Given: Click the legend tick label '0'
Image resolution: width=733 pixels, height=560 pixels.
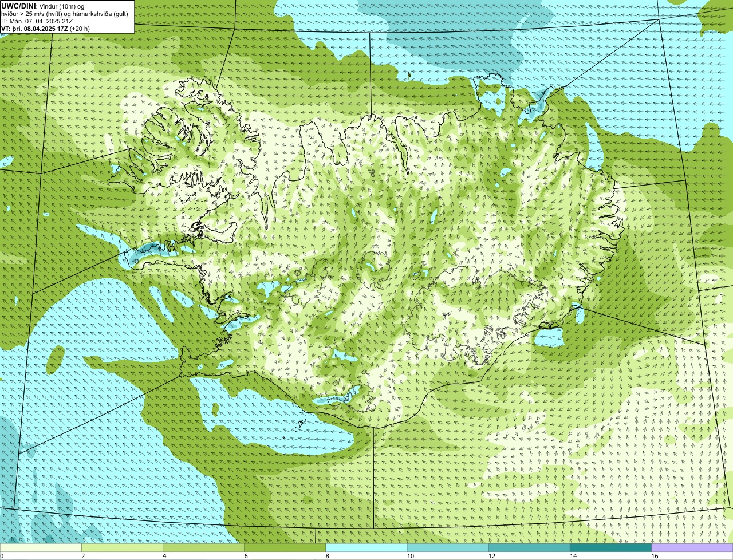Looking at the screenshot, I should (x=2, y=556).
